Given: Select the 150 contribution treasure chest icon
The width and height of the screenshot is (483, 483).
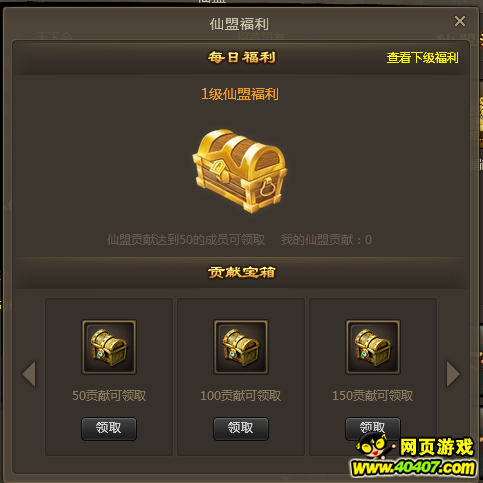Looking at the screenshot, I should [373, 347].
